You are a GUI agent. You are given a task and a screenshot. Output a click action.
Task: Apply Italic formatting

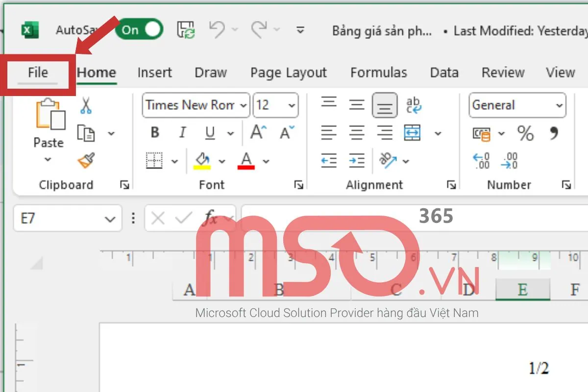[x=183, y=133]
